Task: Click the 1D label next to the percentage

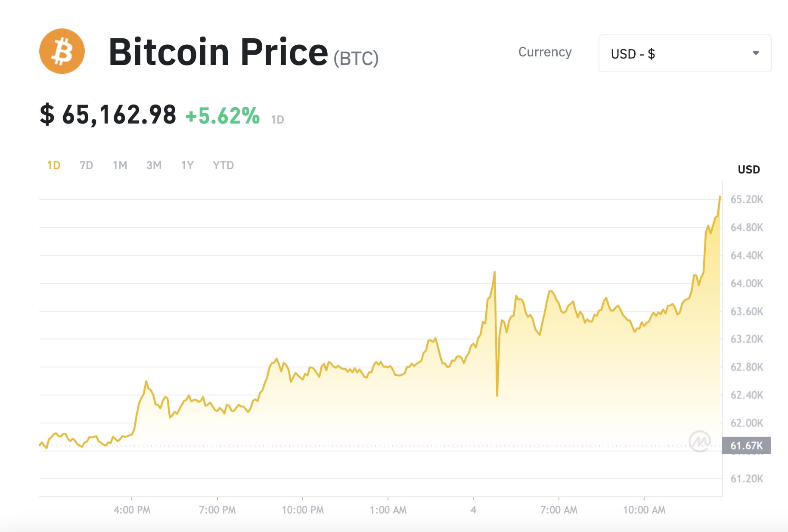Action: click(x=278, y=119)
